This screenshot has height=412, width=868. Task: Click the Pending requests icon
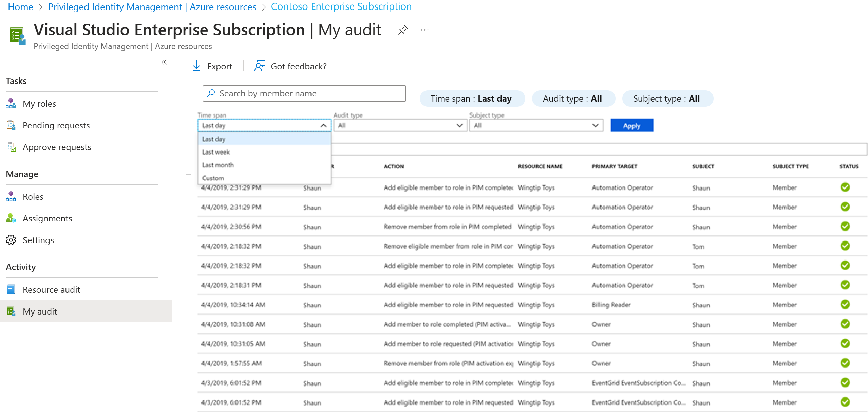click(11, 125)
